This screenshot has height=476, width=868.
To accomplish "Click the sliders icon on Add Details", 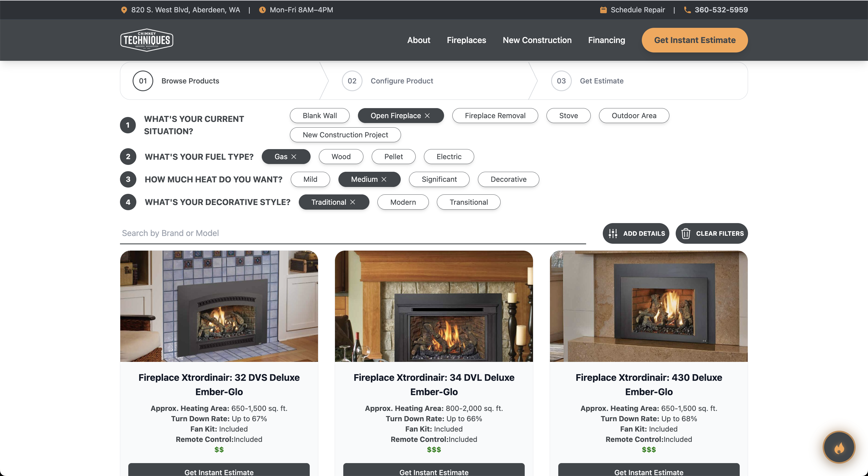I will (x=613, y=233).
